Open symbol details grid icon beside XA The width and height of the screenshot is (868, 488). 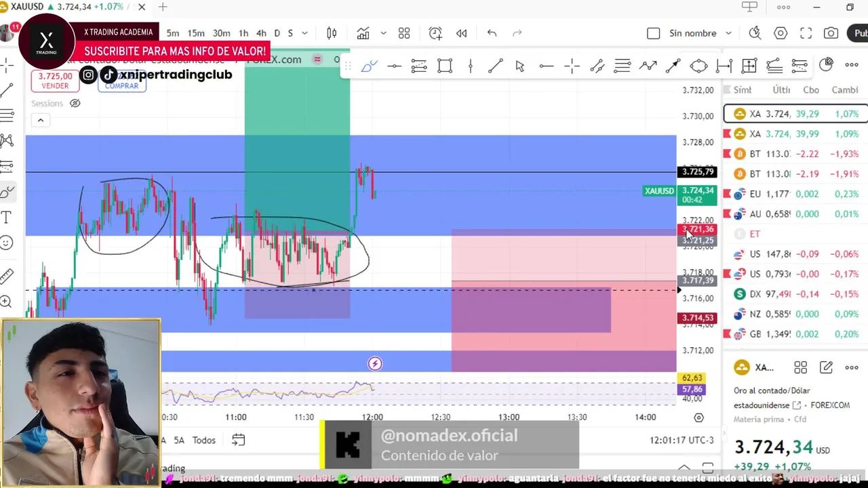pyautogui.click(x=800, y=367)
